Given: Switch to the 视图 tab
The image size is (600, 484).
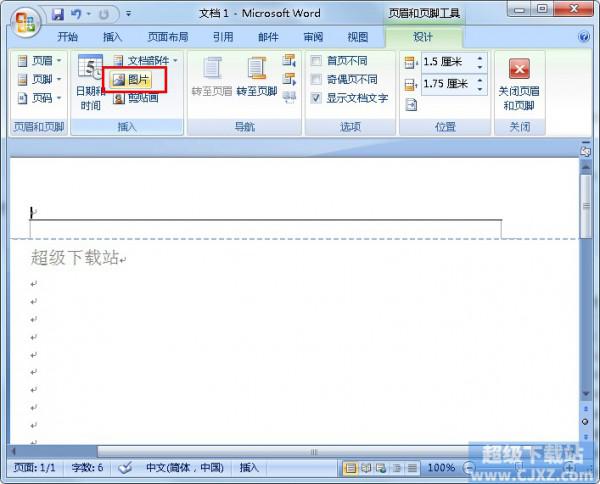Looking at the screenshot, I should tap(358, 37).
